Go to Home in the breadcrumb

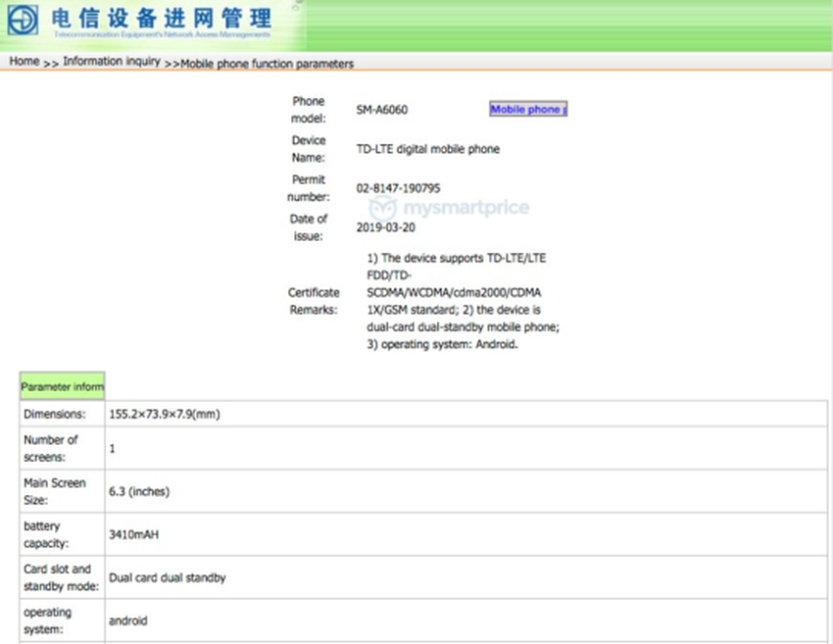pos(24,62)
